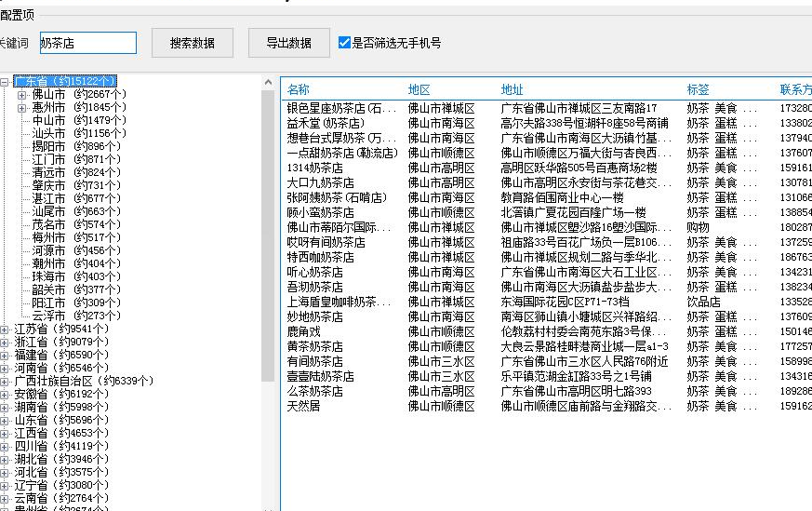This screenshot has width=812, height=511.
Task: Click the tree panel scroll-up arrow
Action: tap(268, 83)
